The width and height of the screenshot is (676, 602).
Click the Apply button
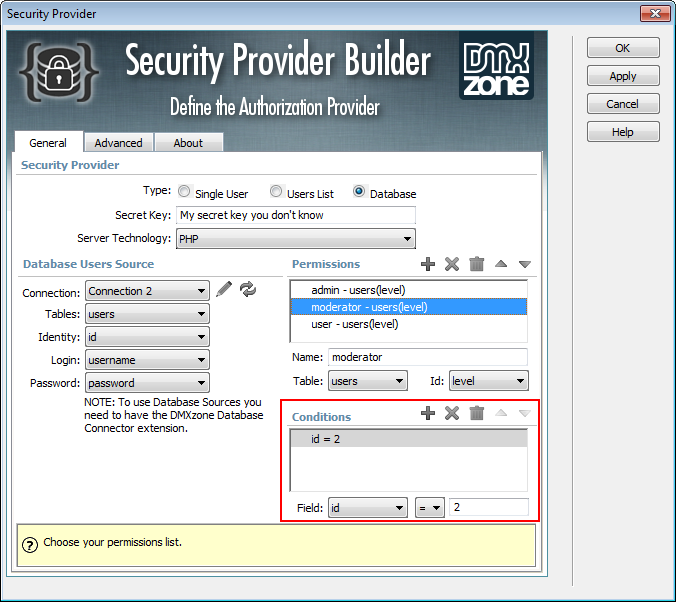tap(623, 76)
